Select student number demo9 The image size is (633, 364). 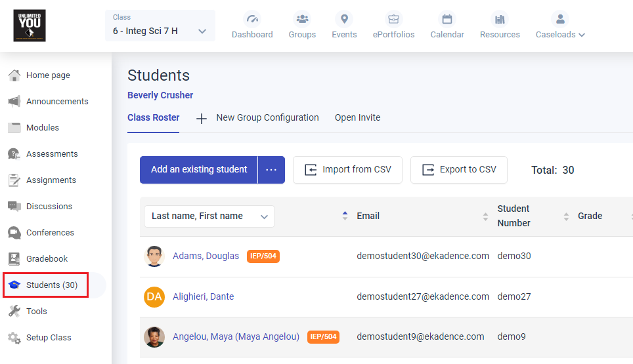512,336
